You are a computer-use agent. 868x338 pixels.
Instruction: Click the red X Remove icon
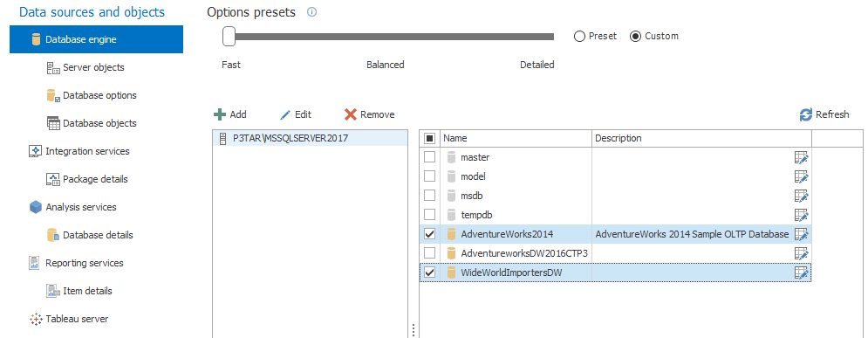351,114
